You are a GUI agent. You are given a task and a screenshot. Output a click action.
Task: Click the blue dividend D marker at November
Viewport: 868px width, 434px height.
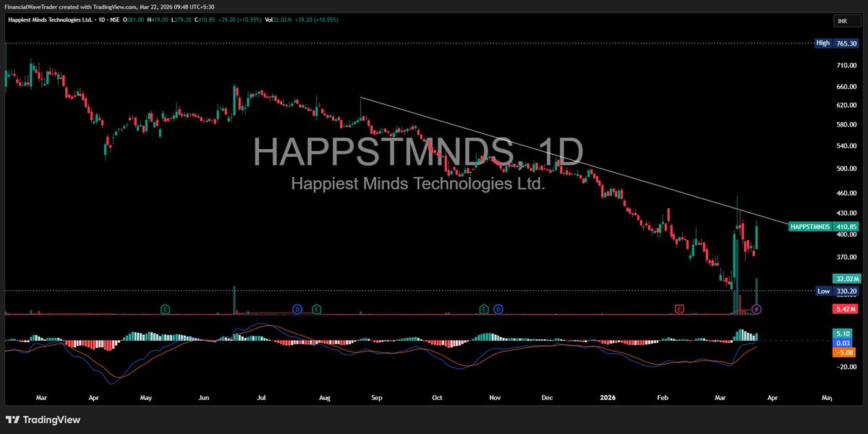[498, 309]
